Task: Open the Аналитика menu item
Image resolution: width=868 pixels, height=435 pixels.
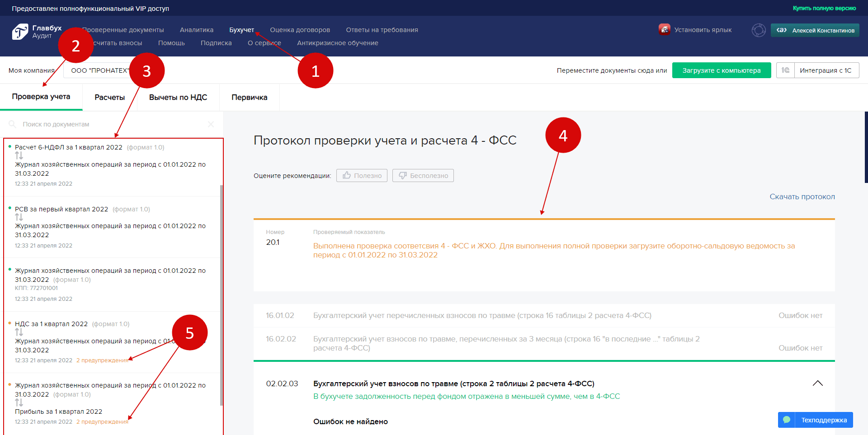Action: [x=197, y=30]
